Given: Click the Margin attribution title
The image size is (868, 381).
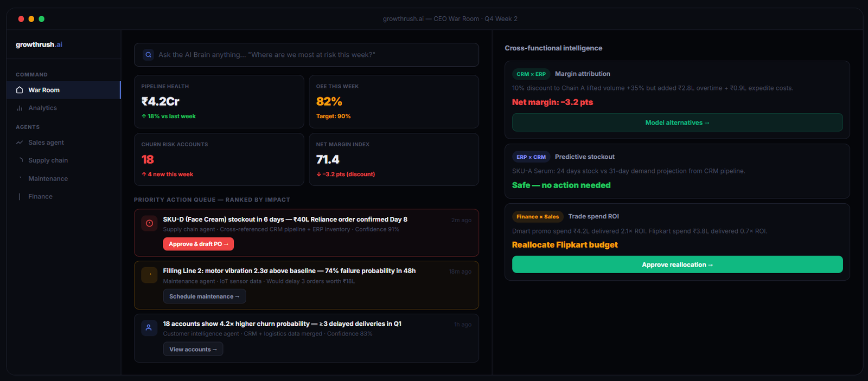Looking at the screenshot, I should (x=583, y=74).
